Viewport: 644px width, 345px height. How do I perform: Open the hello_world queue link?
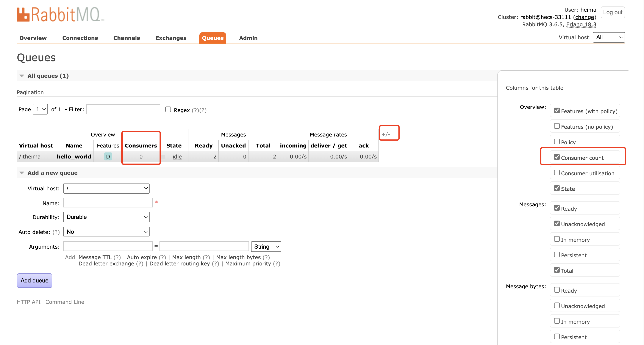[x=74, y=157]
